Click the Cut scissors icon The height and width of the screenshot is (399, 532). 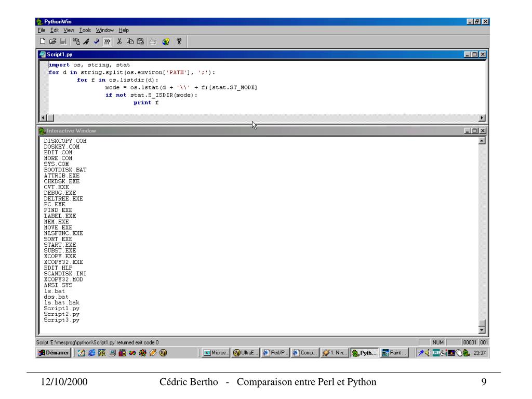(x=119, y=42)
